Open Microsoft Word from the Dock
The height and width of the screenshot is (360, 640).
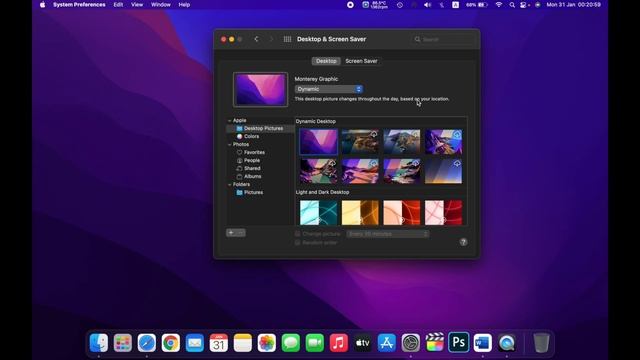click(x=482, y=342)
